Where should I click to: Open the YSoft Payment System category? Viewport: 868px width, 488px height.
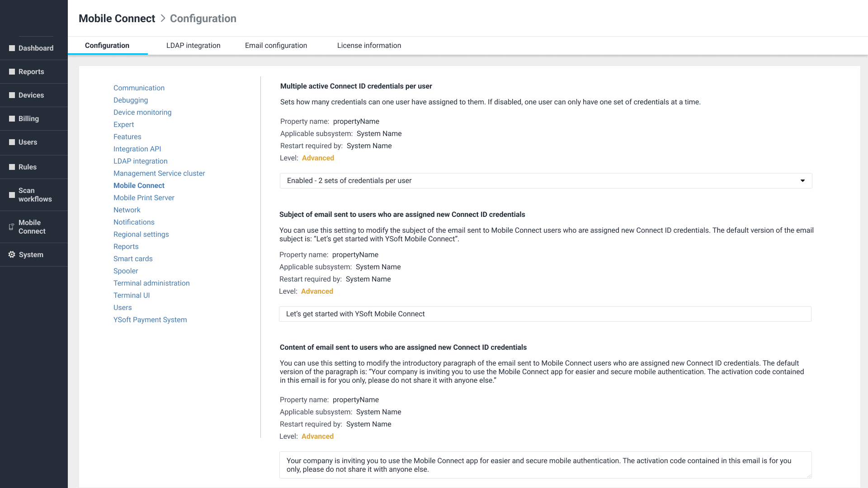click(150, 320)
